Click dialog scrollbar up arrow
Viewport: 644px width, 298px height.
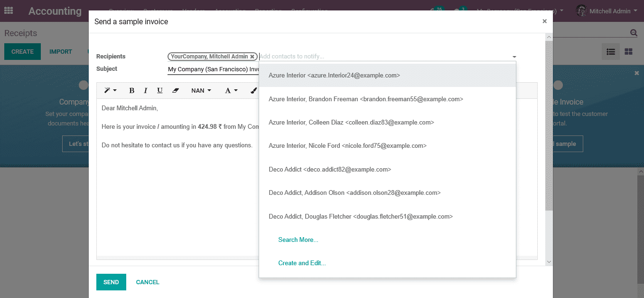click(x=549, y=37)
